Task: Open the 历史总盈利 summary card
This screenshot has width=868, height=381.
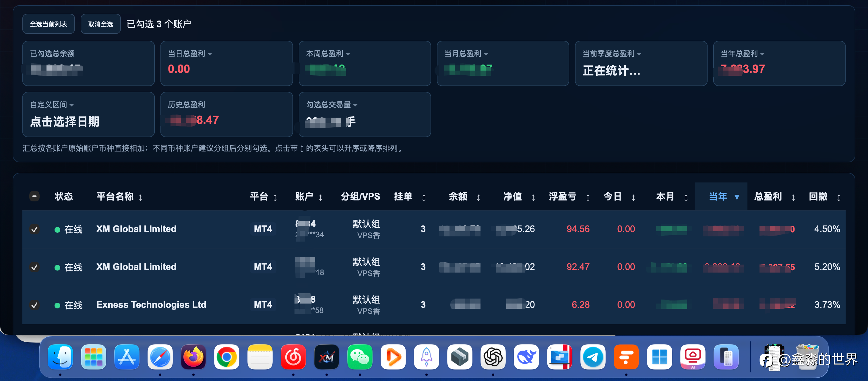Action: click(226, 114)
